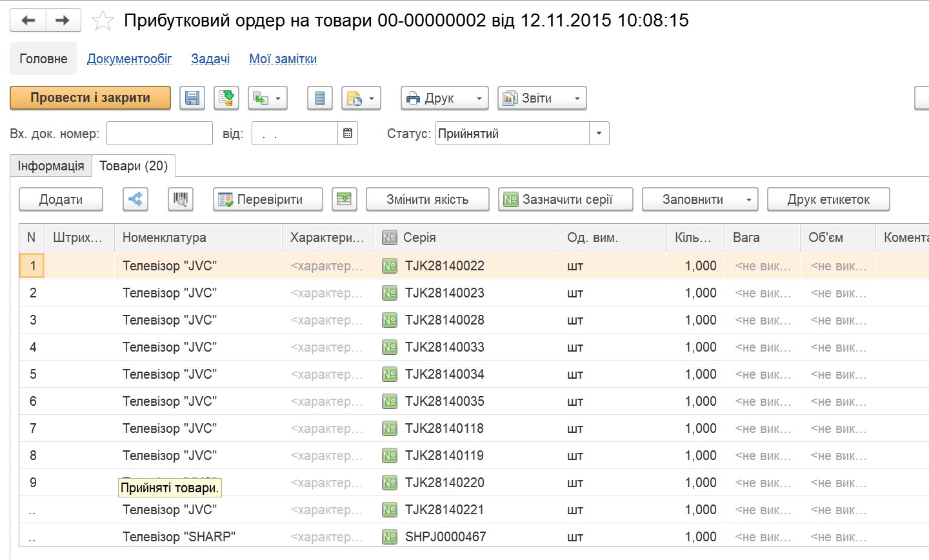This screenshot has height=560, width=929.
Task: Focus the від date input field
Action: pyautogui.click(x=295, y=134)
